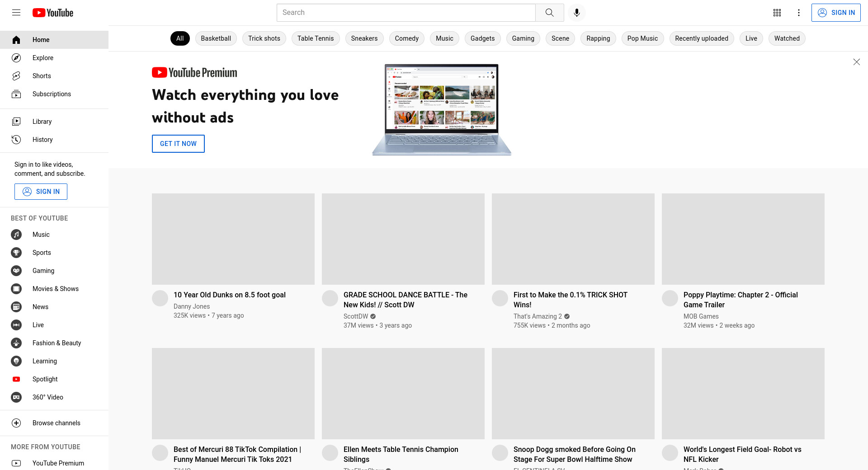Open the YouTube apps grid

pyautogui.click(x=777, y=13)
